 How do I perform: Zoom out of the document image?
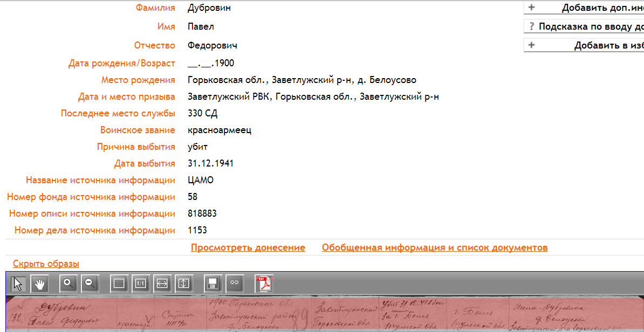click(89, 283)
